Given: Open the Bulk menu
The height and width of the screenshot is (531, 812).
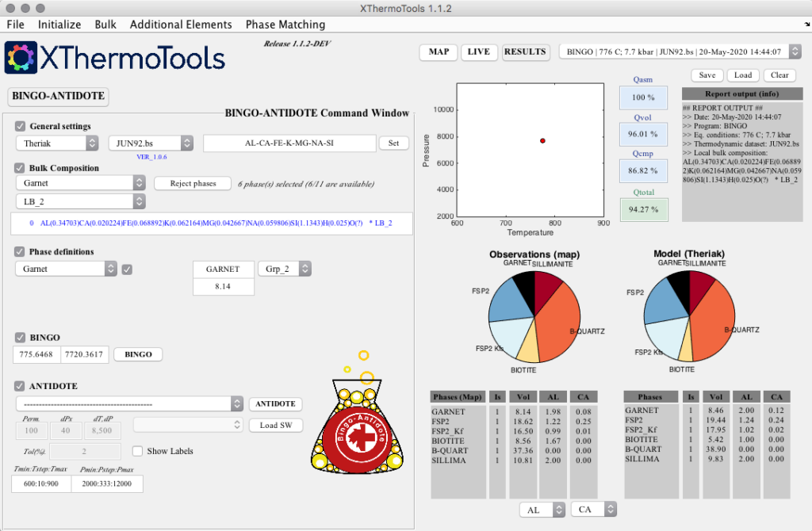Looking at the screenshot, I should coord(105,25).
